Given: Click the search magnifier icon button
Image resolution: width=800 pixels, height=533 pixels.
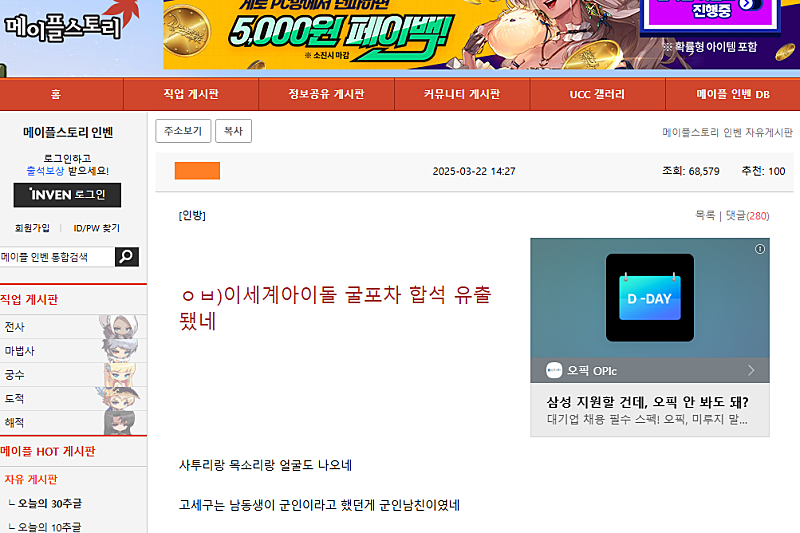Looking at the screenshot, I should point(127,257).
